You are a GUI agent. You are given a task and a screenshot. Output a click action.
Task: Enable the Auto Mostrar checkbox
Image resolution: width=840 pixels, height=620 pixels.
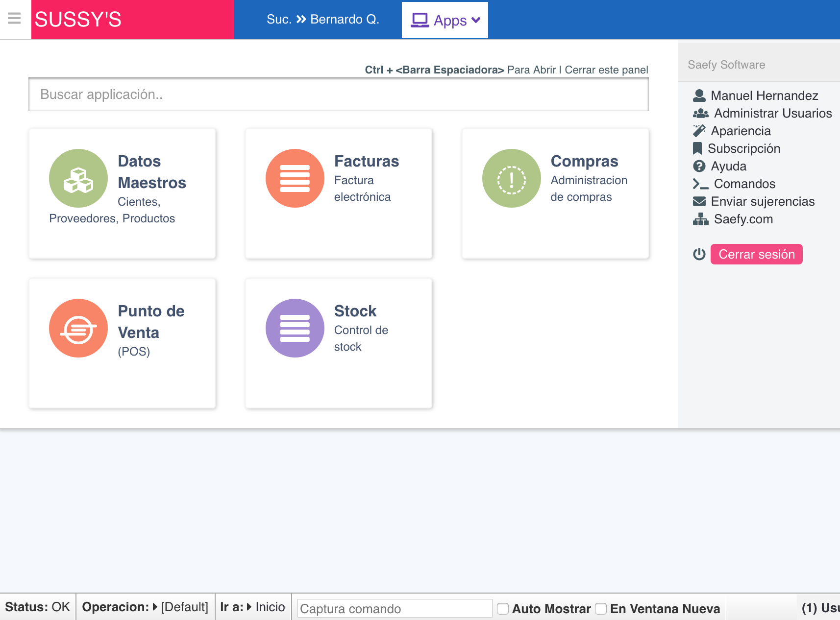pyautogui.click(x=502, y=608)
